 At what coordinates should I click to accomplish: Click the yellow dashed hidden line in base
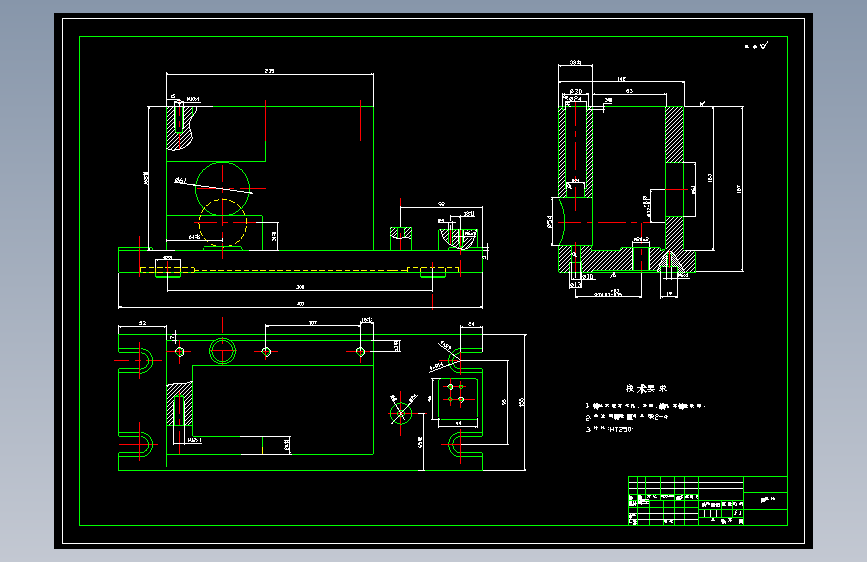coord(299,270)
